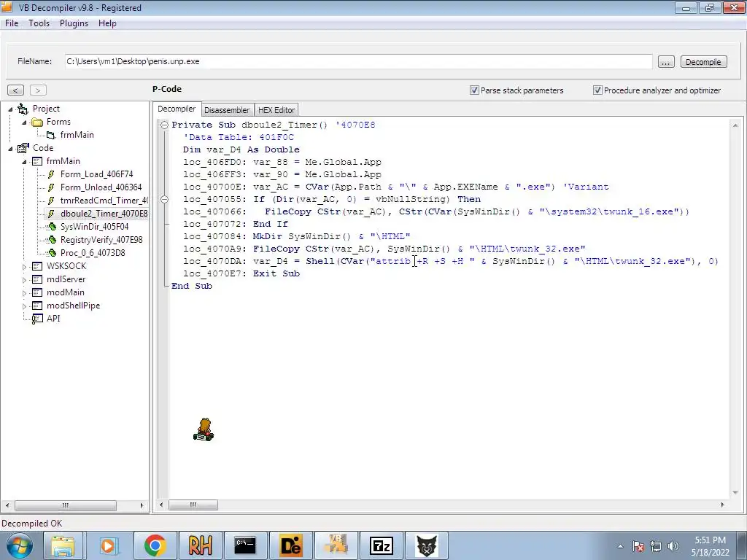Click the modShellPipe module icon
Viewport: 747px width, 560px height.
pyautogui.click(x=36, y=306)
